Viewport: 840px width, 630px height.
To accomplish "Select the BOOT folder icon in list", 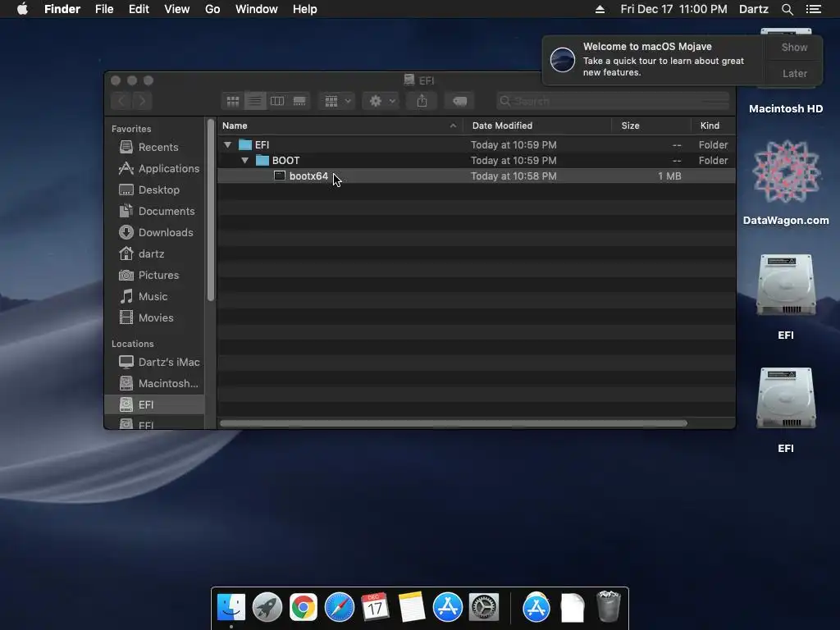I will (x=262, y=160).
